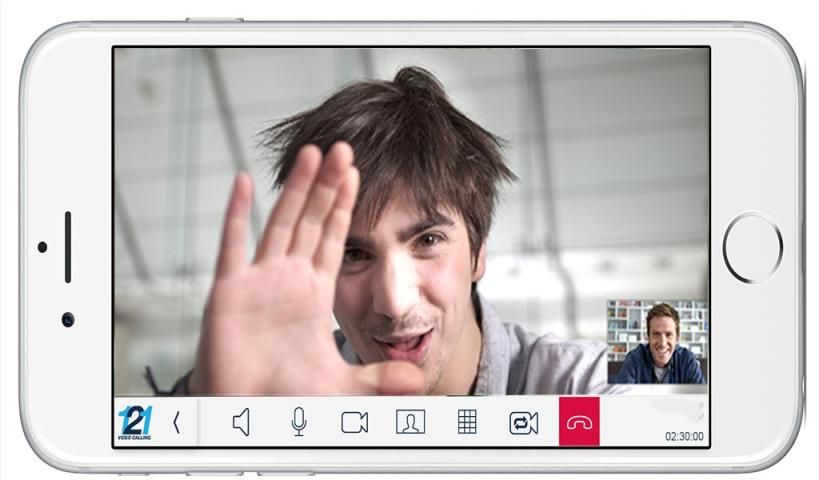Tap the phone's front camera lens

point(67,319)
